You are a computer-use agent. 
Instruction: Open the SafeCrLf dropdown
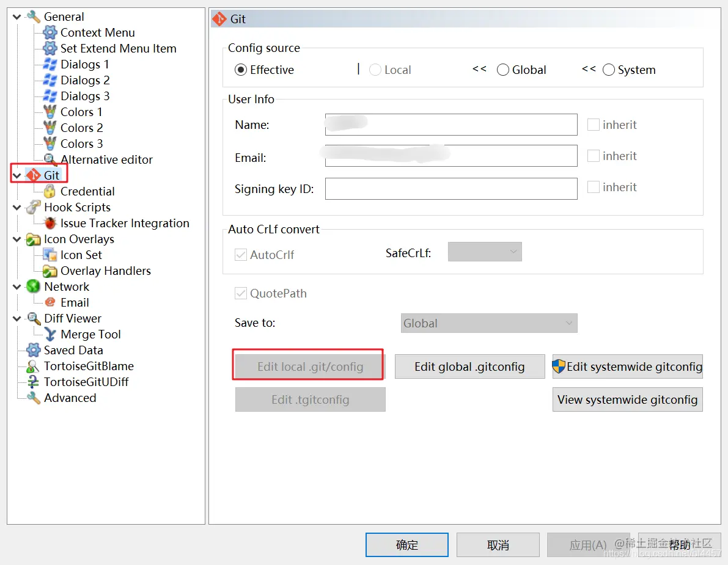pos(485,252)
